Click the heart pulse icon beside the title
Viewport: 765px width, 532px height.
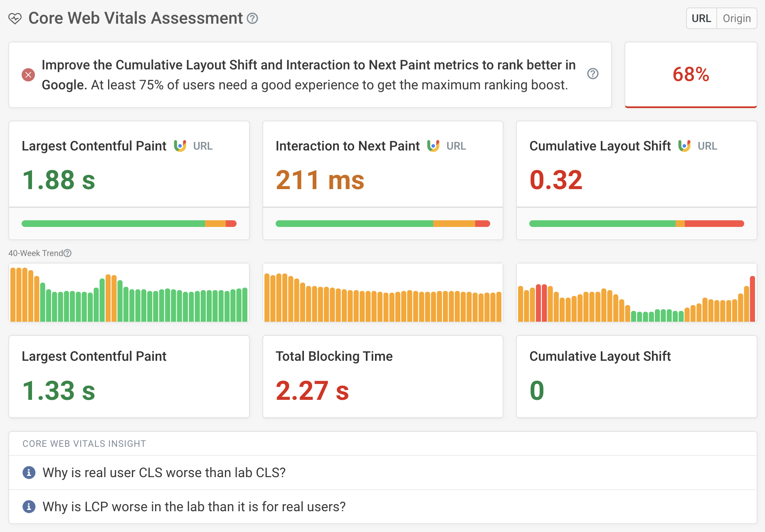[15, 19]
